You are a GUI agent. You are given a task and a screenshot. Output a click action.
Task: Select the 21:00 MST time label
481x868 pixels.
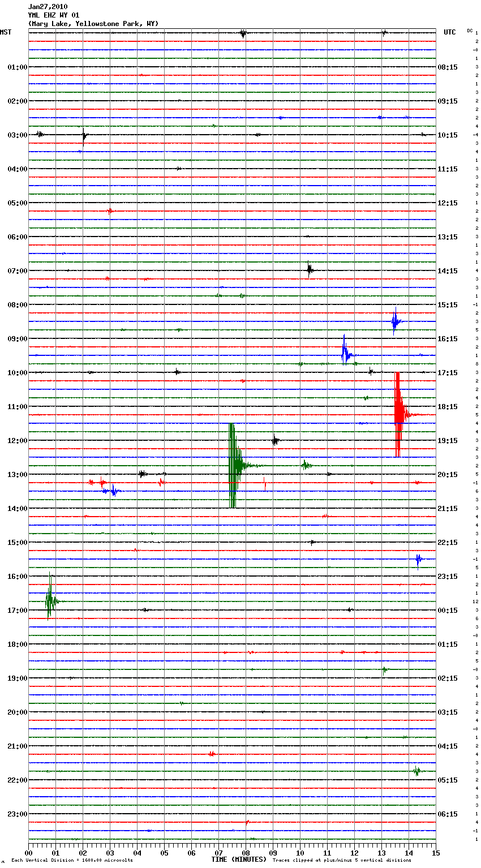(17, 746)
